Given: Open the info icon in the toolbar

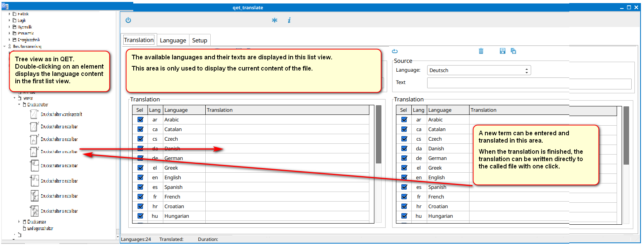Looking at the screenshot, I should coord(289,20).
